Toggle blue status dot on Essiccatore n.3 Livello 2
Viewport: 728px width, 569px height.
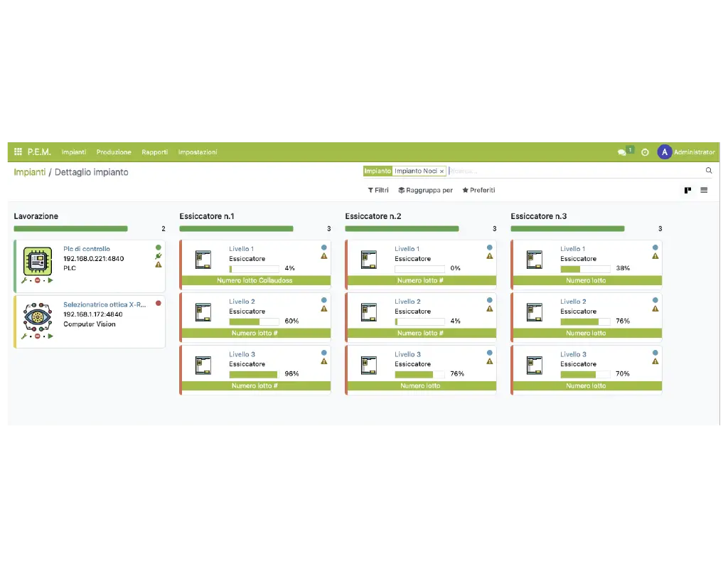tap(655, 300)
